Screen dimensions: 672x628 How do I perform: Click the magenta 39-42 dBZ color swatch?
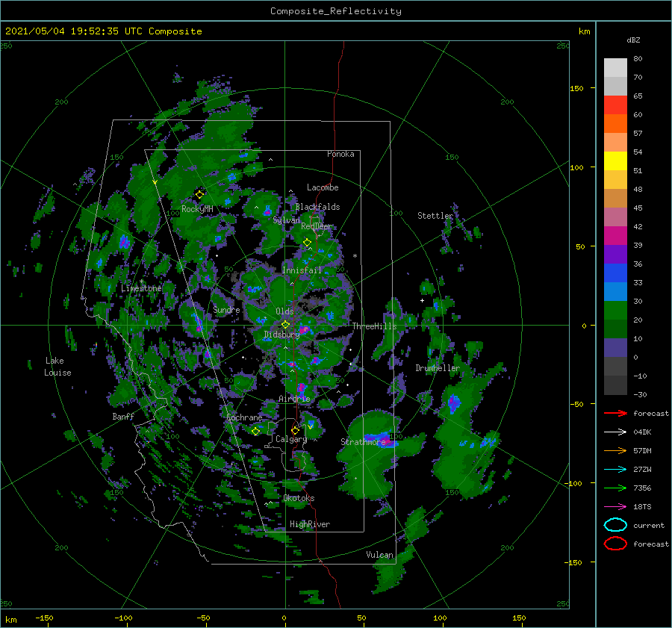pos(615,236)
